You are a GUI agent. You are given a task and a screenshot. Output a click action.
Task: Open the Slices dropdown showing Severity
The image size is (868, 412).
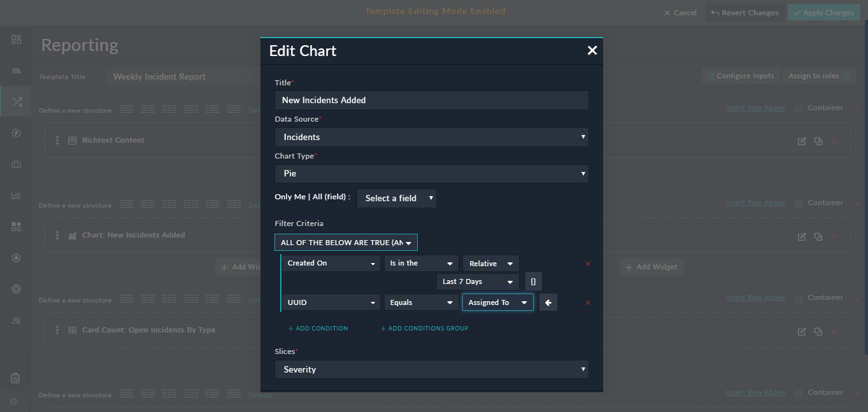click(432, 369)
